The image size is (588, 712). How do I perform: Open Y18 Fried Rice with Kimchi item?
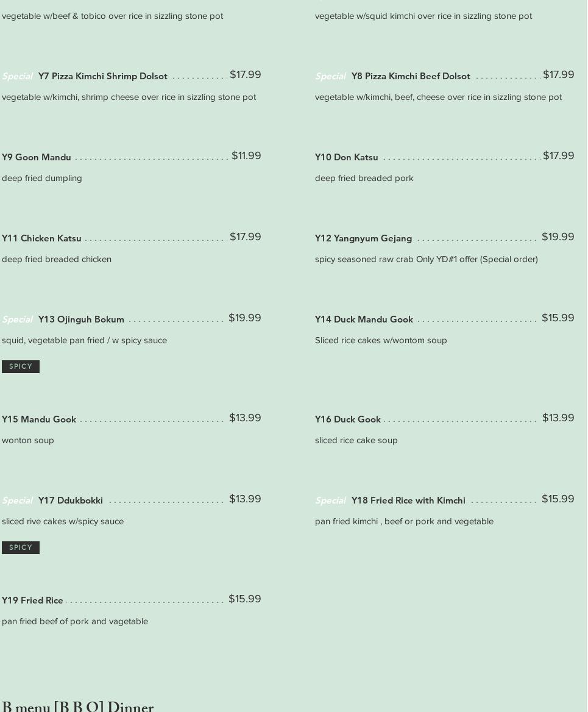(x=408, y=500)
